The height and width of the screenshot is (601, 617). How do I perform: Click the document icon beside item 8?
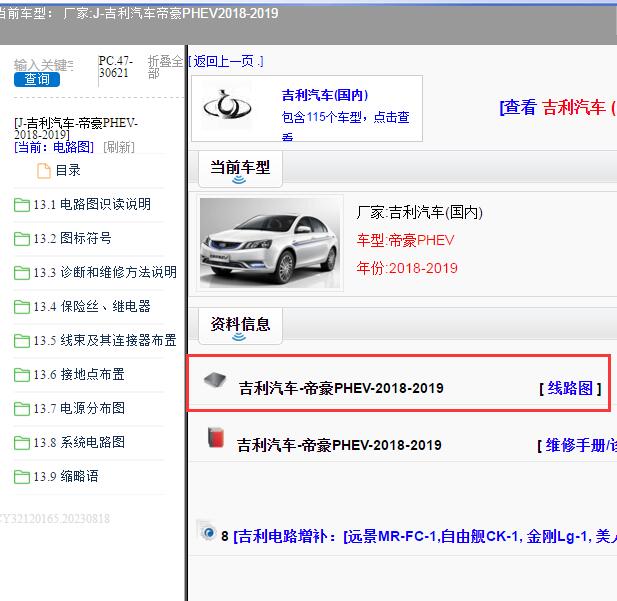click(207, 531)
